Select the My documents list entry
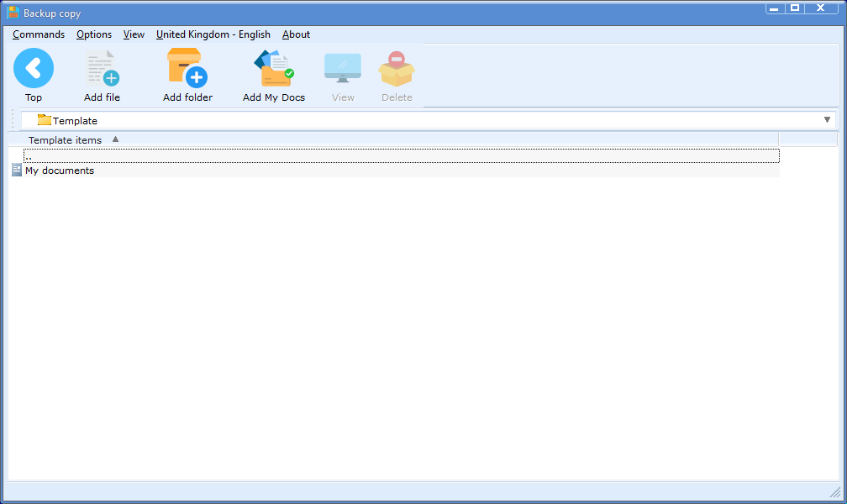The height and width of the screenshot is (504, 847). tap(60, 171)
